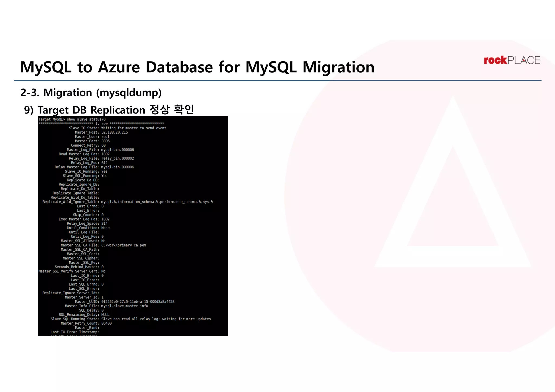Click Master_Host value 52.188.20.215
The image size is (555, 392).
(114, 132)
